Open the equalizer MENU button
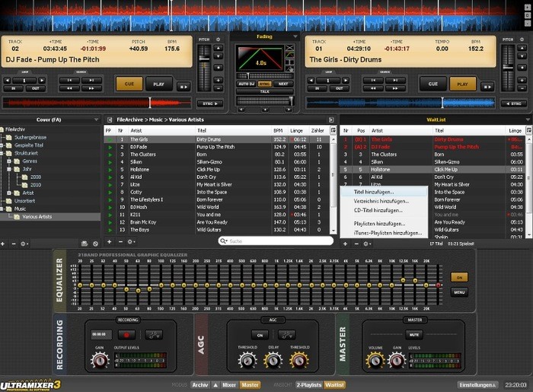 pyautogui.click(x=459, y=292)
